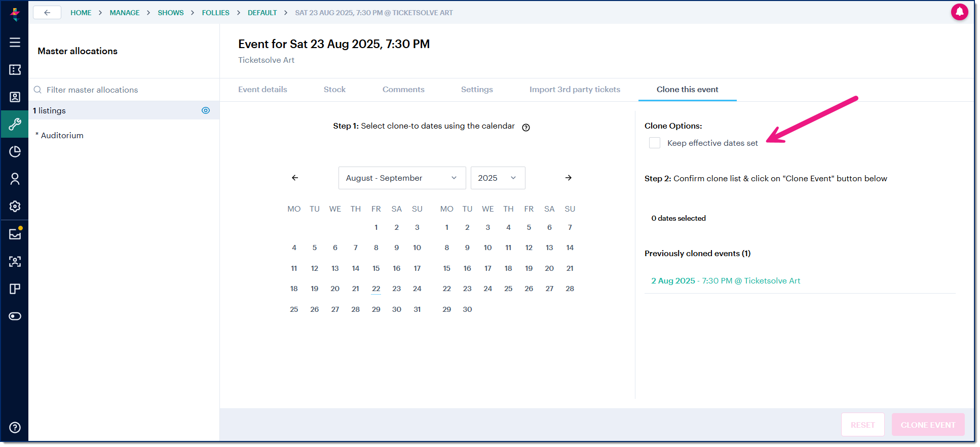Select August 1 in calendar

(376, 227)
